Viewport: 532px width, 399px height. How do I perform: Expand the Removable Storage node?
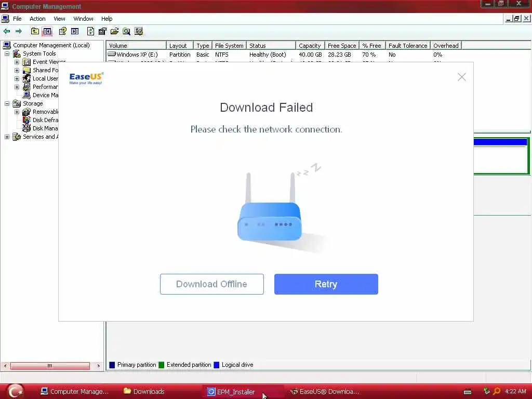click(17, 112)
